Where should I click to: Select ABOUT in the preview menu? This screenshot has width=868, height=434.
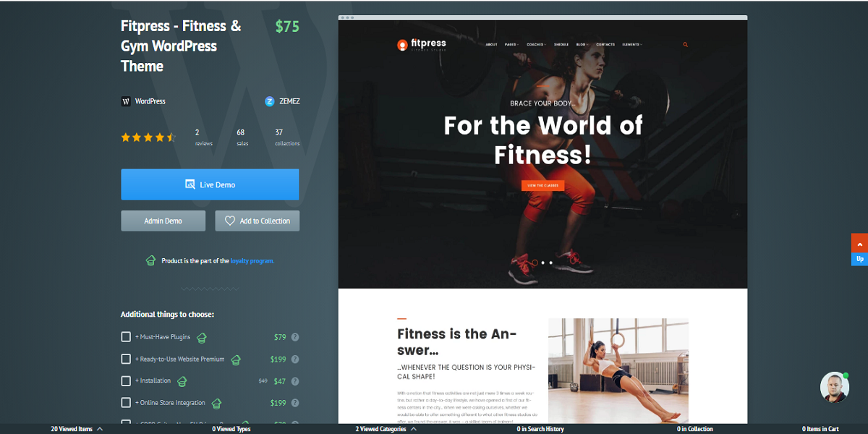[491, 45]
